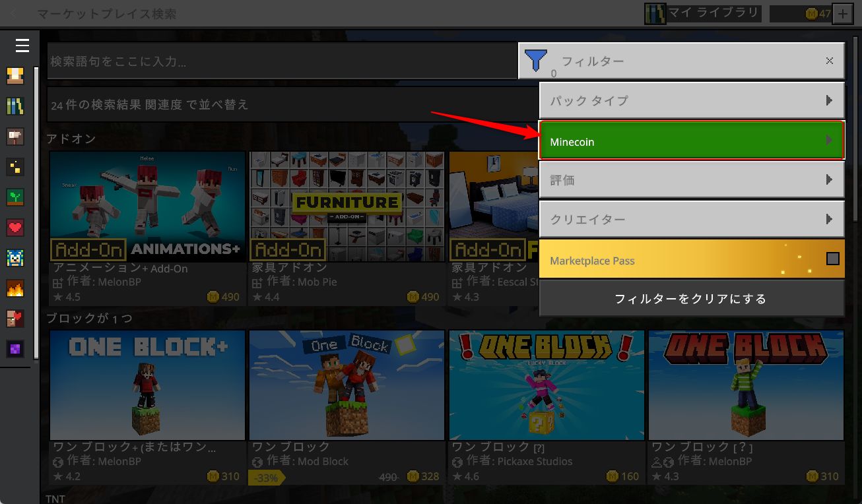Click the フィルター header label
The image size is (862, 504).
(x=593, y=61)
